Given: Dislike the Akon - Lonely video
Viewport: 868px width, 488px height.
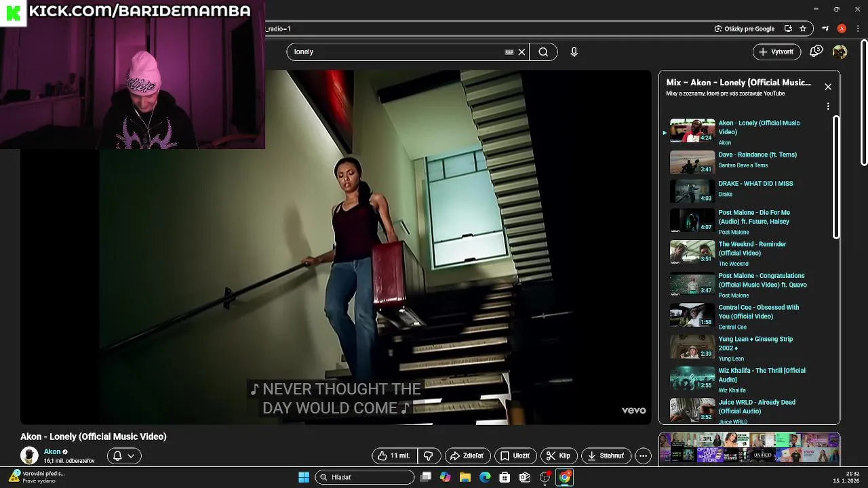Looking at the screenshot, I should point(428,456).
